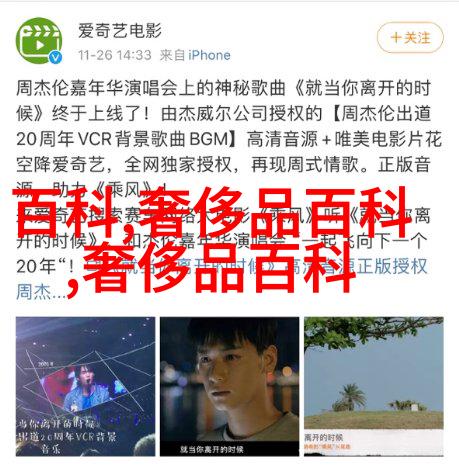Click the blue iPhone source link
The width and height of the screenshot is (459, 466).
209,55
